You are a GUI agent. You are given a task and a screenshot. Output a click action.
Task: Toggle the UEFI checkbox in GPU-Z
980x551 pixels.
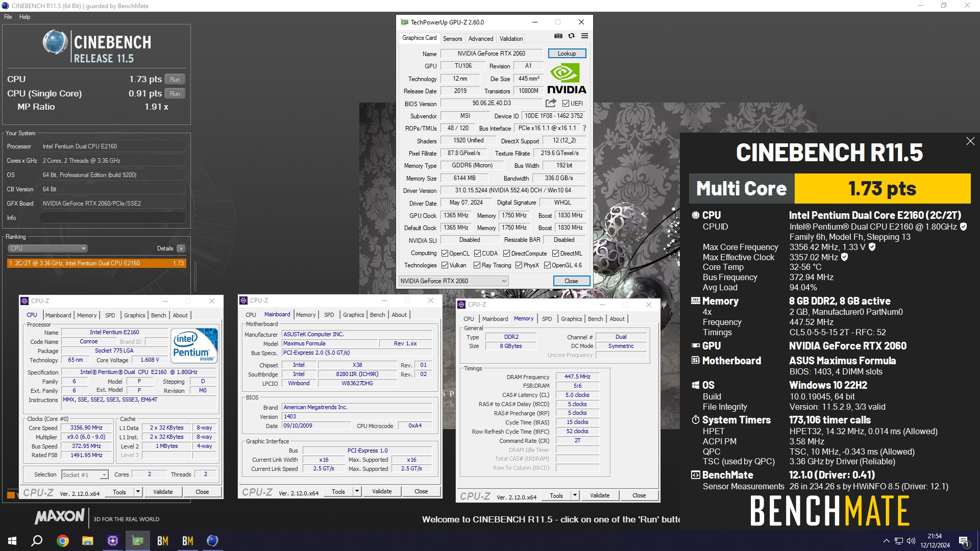pyautogui.click(x=566, y=104)
